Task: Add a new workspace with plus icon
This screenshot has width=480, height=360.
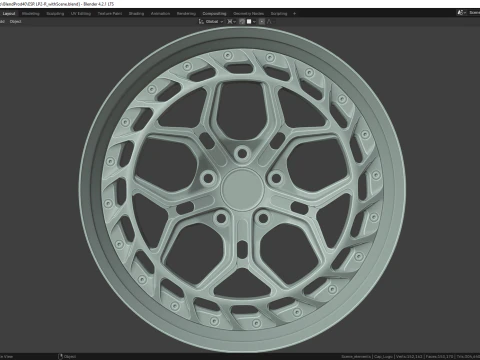Action: click(x=294, y=14)
